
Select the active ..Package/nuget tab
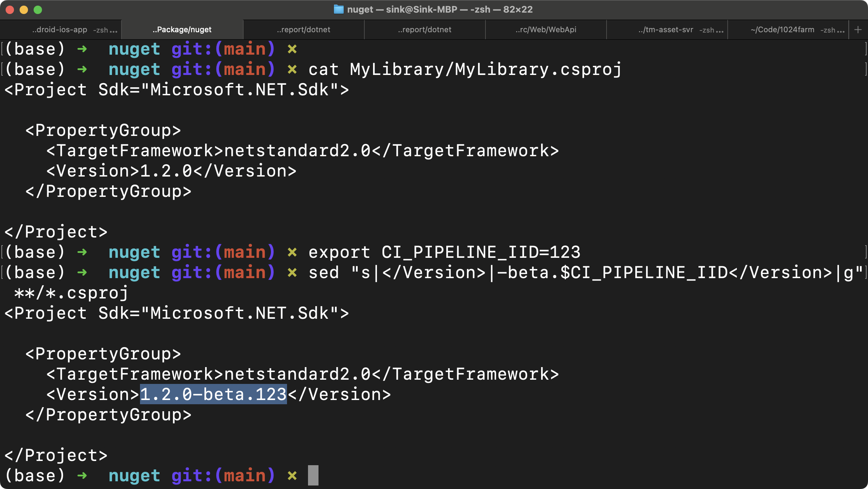(x=182, y=29)
